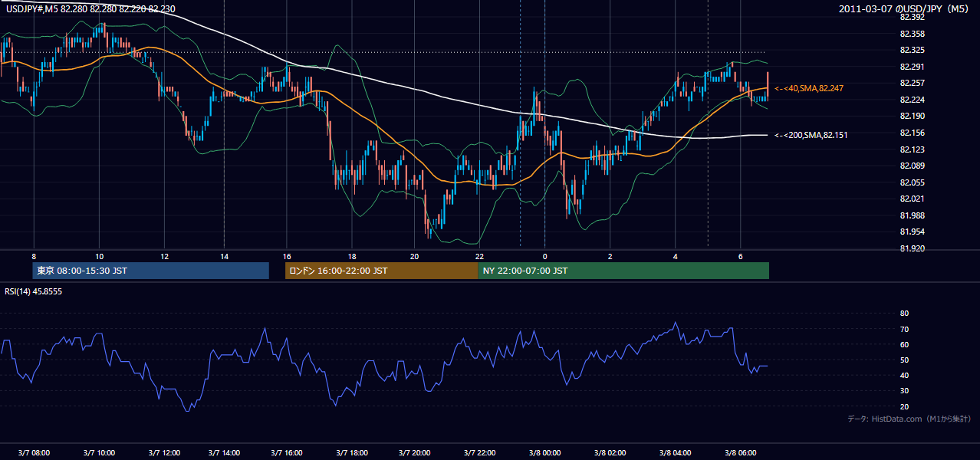
Task: Click the <-<40,SMA,82.247 orange label
Action: pos(808,88)
